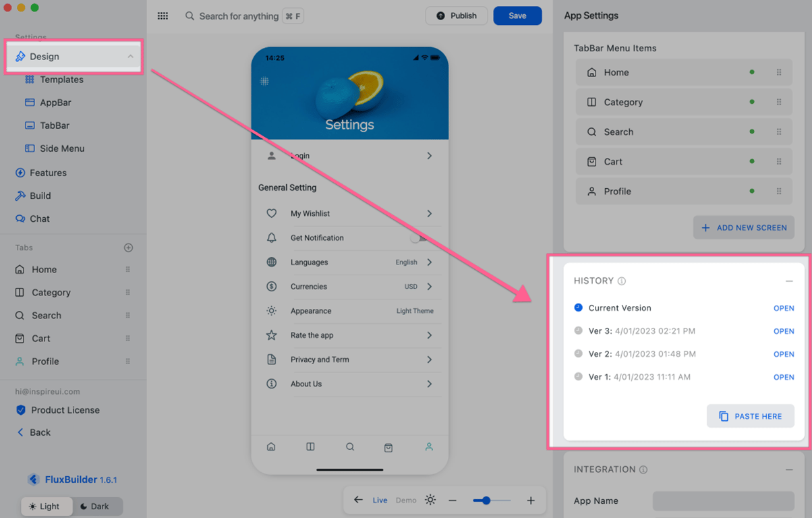The height and width of the screenshot is (518, 812).
Task: Collapse the Design section chevron
Action: point(130,57)
